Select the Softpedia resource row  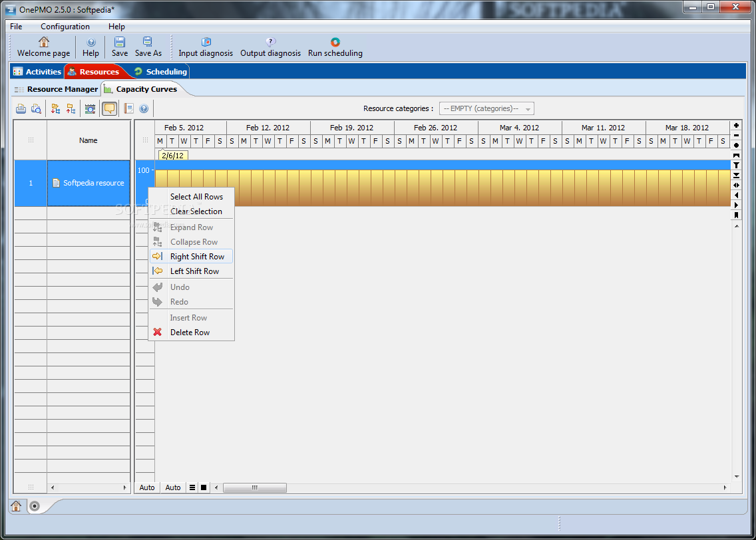[89, 183]
